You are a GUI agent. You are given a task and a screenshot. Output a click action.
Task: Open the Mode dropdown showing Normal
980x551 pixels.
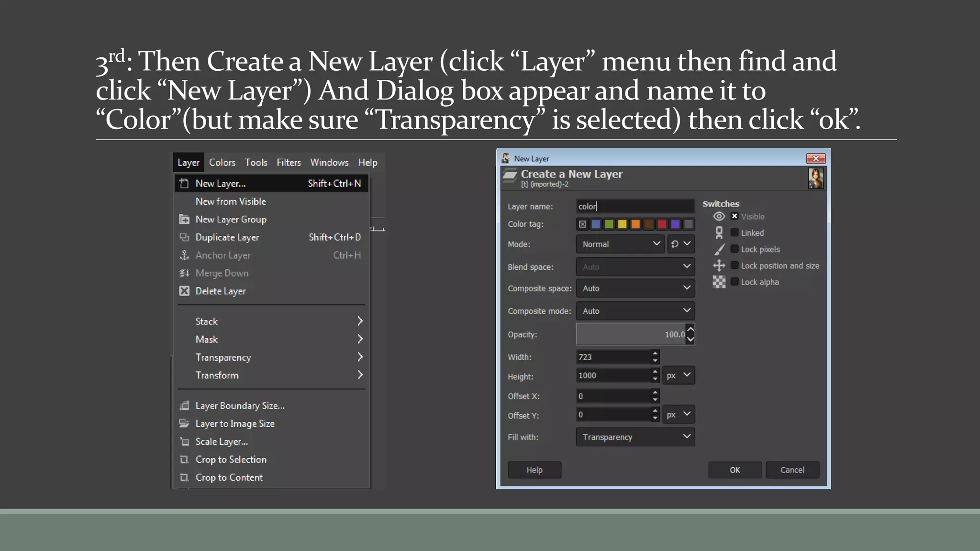coord(620,244)
